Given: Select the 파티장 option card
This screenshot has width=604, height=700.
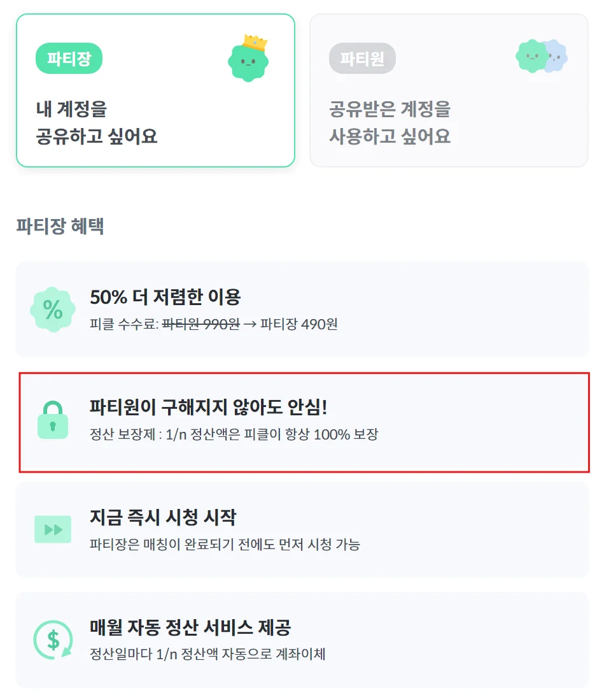Looking at the screenshot, I should (x=155, y=90).
